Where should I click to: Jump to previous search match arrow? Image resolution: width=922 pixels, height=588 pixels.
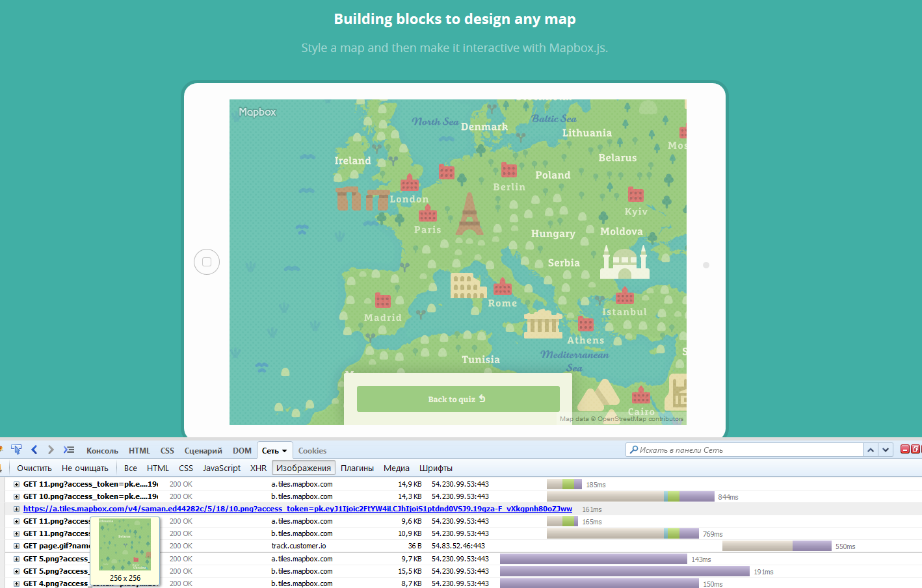[871, 450]
